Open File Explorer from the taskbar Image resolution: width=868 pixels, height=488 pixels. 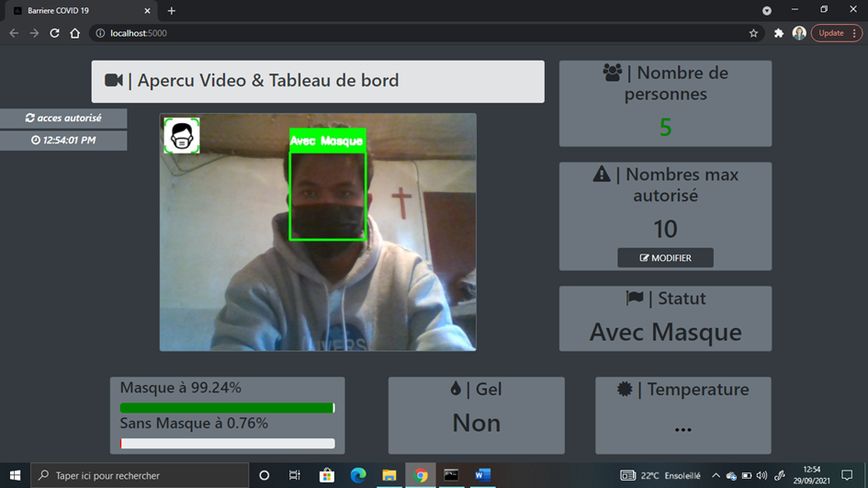coord(389,475)
